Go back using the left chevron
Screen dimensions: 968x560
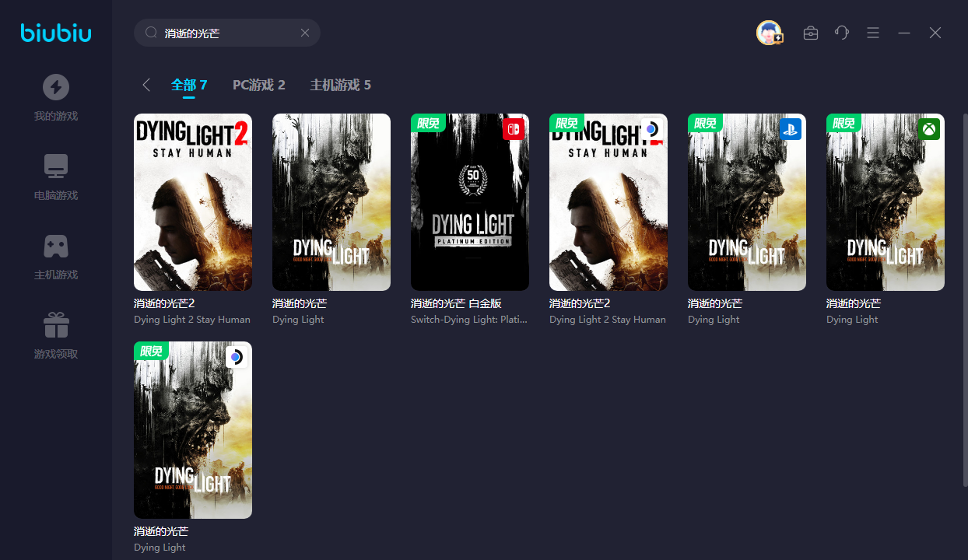point(146,85)
